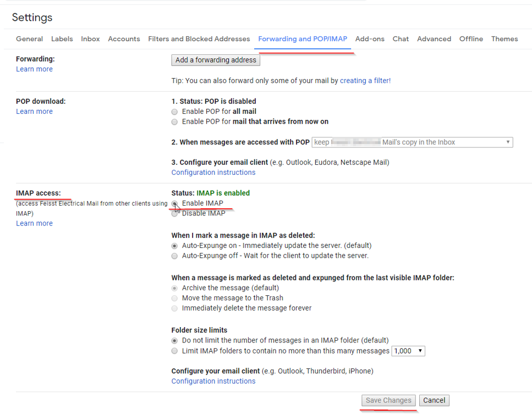Viewport: 532px width, 420px height.
Task: Enable POP for all mail
Action: point(174,112)
